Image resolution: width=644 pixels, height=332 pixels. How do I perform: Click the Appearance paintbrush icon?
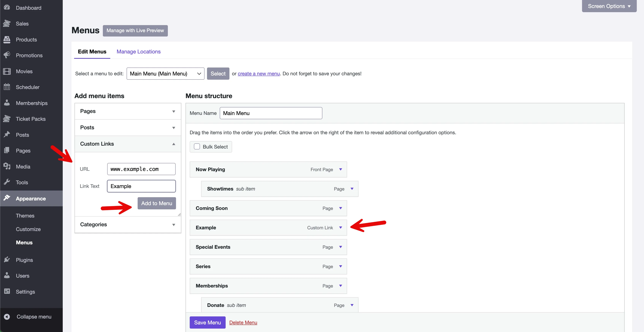click(x=7, y=198)
